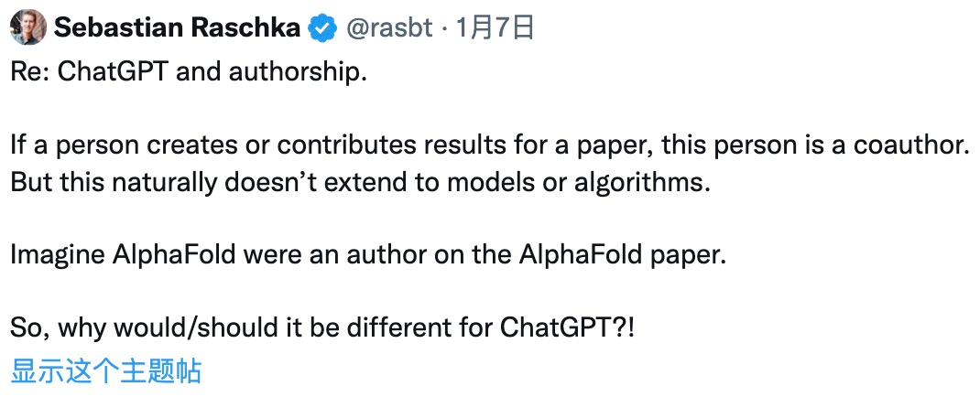Click the 显示这个主题帖 link

pyautogui.click(x=105, y=370)
